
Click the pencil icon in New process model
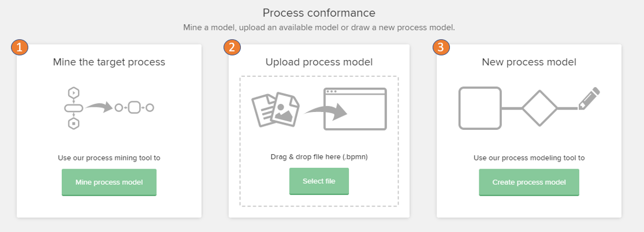point(589,99)
